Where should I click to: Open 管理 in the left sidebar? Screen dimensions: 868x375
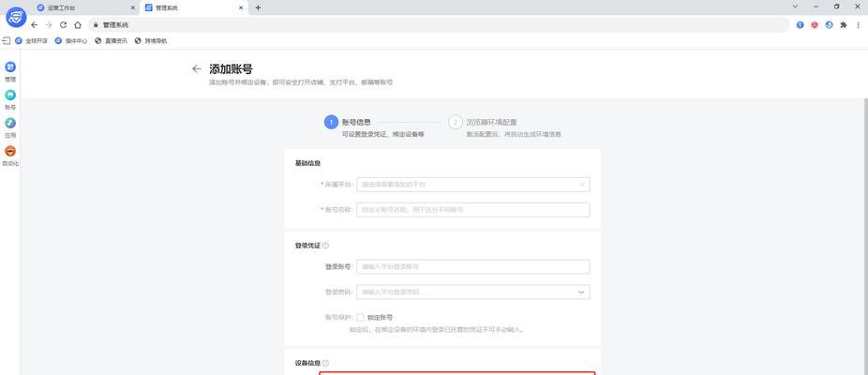[x=10, y=71]
